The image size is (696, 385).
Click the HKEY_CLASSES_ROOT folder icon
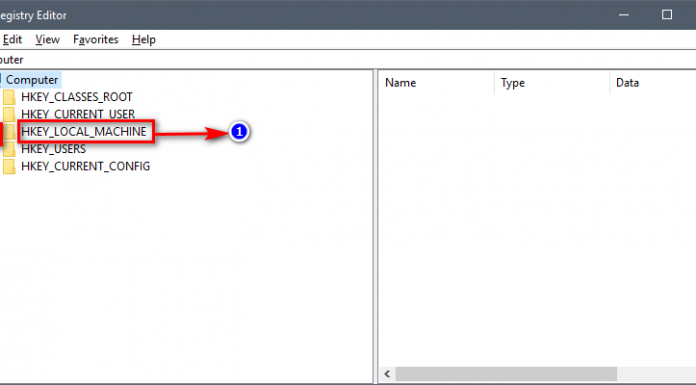pos(8,97)
